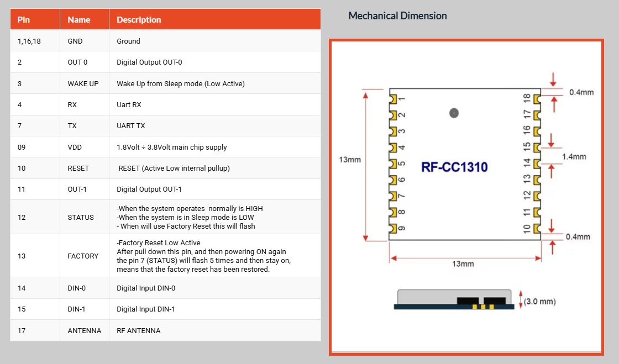Click the horizontal '13mm' width label
This screenshot has width=619, height=364.
pos(463,264)
